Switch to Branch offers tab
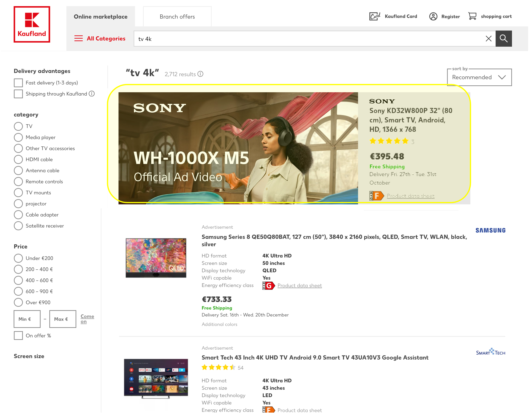 [177, 17]
